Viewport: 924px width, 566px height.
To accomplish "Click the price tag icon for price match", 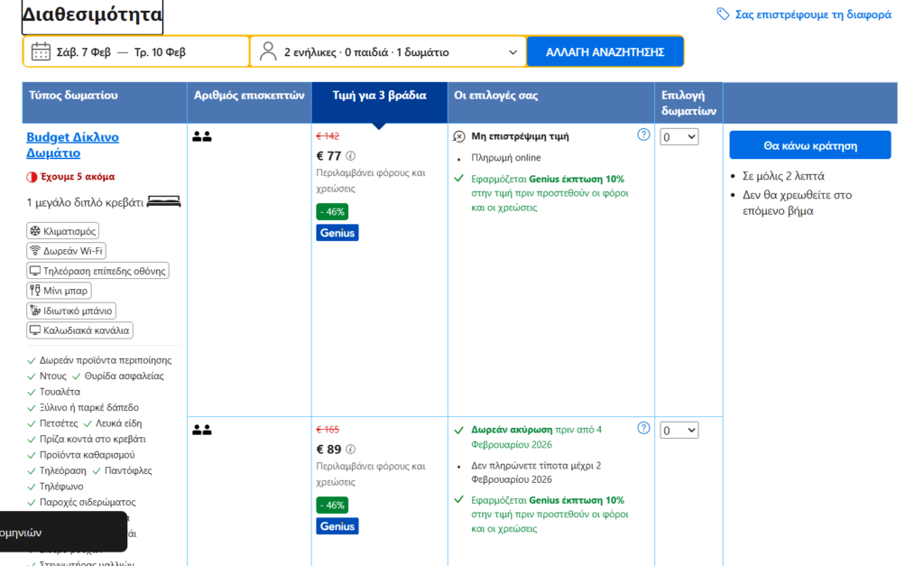I will pyautogui.click(x=723, y=14).
